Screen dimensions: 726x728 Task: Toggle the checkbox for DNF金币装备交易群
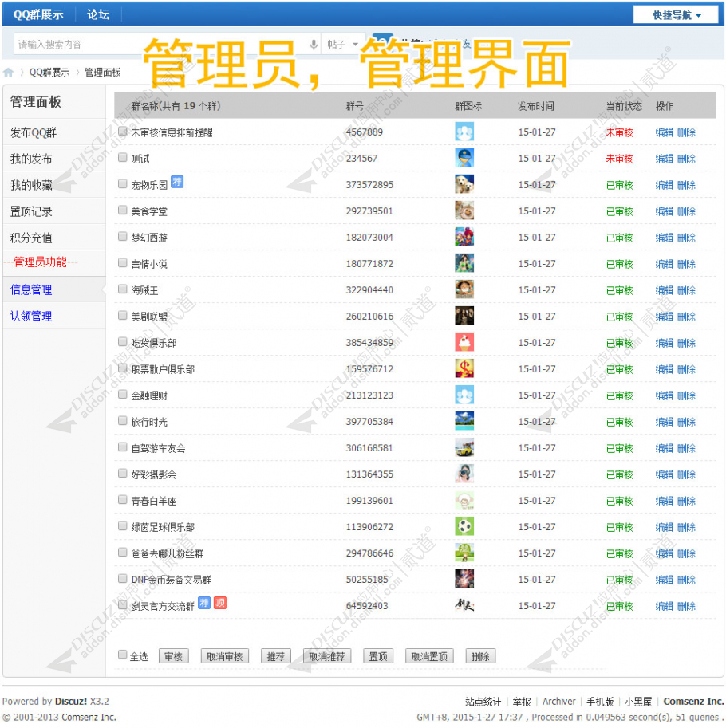[x=123, y=579]
